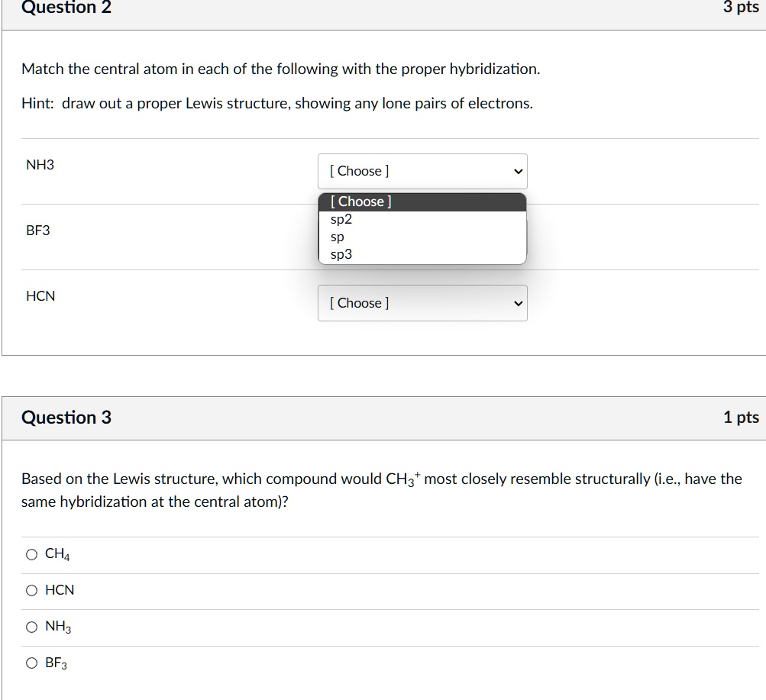766x700 pixels.
Task: Click the Question 2 header
Action: pos(66,8)
